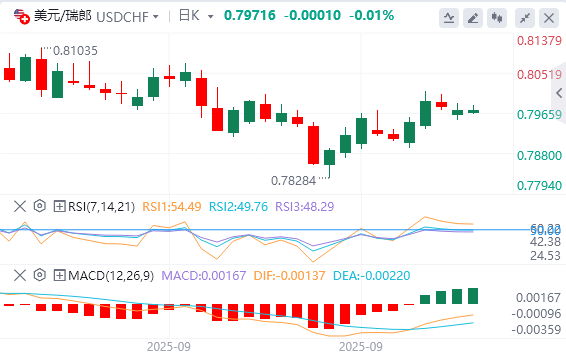Open MACD indicator settings gear
Viewport: 566px width, 360px height.
(40, 275)
